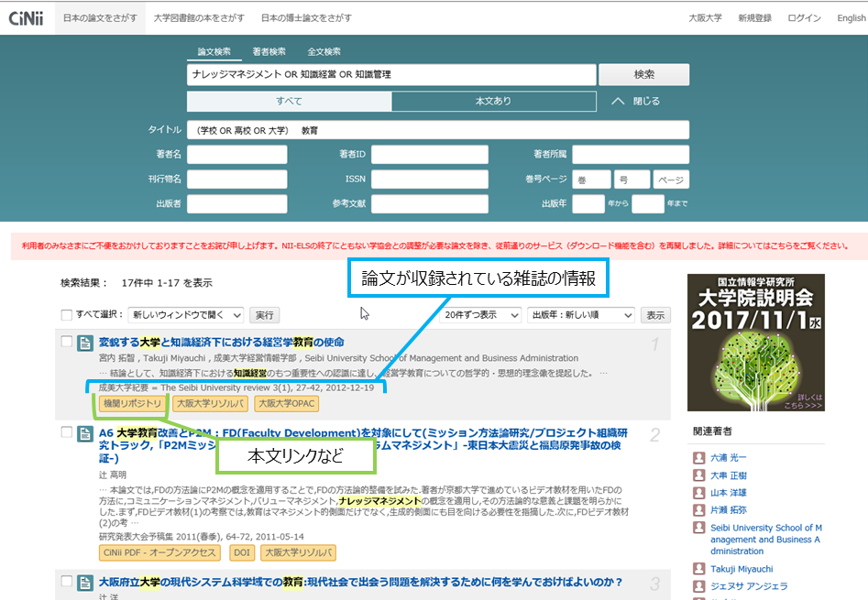This screenshot has height=600, width=868.
Task: Select checkbox for A6 大学教育改善 result
Action: pyautogui.click(x=66, y=431)
